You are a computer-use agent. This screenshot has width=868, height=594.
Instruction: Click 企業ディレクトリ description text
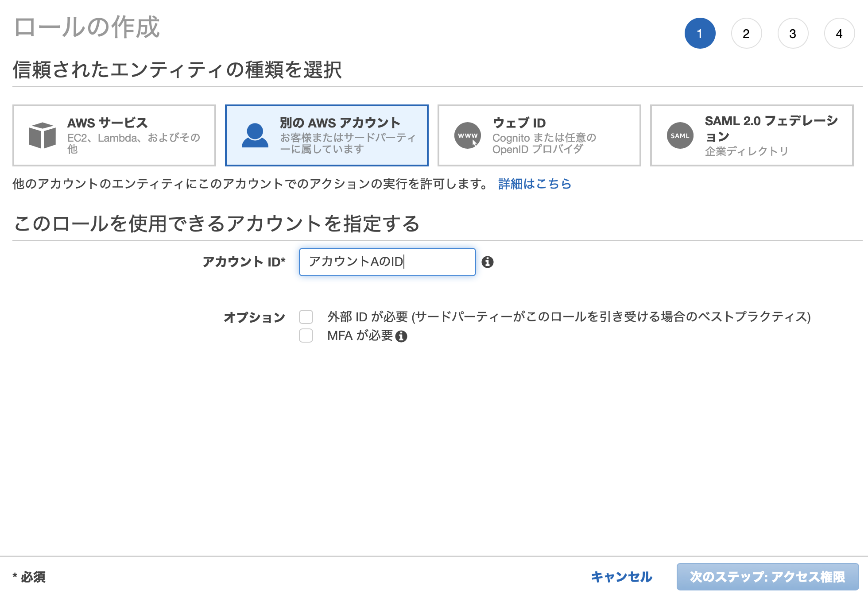[747, 151]
